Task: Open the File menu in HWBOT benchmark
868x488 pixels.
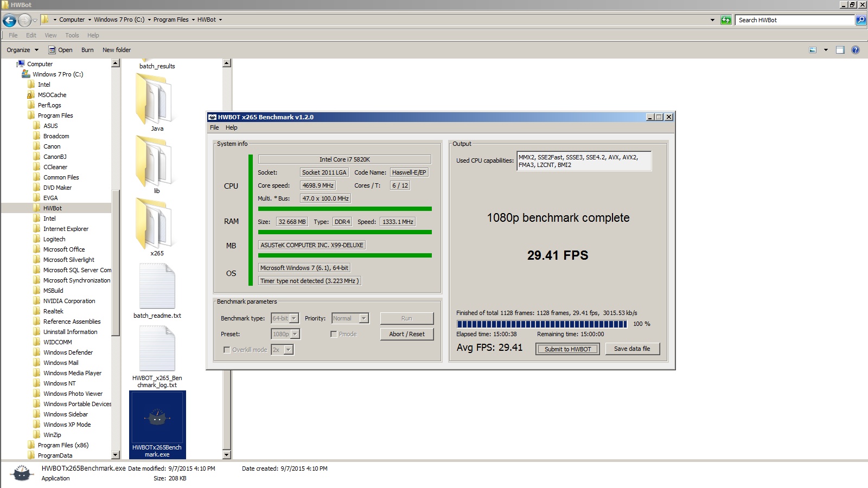Action: point(214,127)
